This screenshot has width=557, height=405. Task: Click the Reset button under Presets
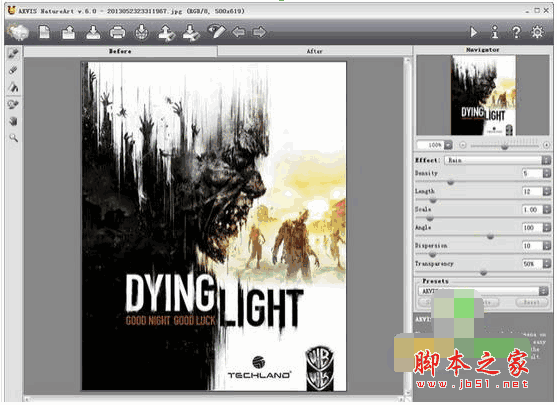pyautogui.click(x=532, y=303)
